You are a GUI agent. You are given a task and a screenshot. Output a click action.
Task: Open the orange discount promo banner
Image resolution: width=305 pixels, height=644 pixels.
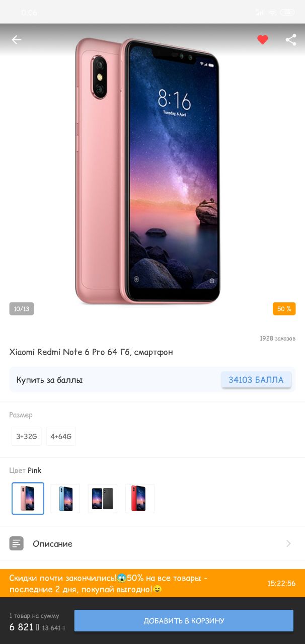(x=152, y=583)
